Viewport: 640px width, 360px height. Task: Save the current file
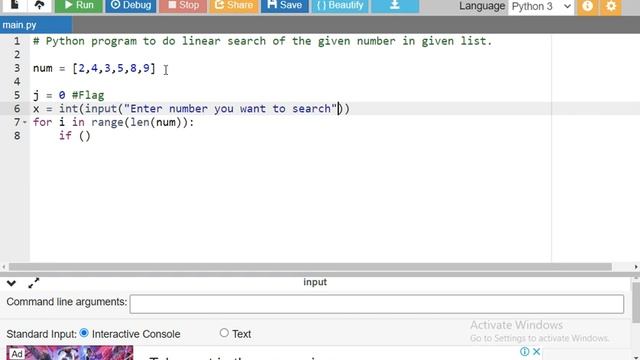click(284, 5)
